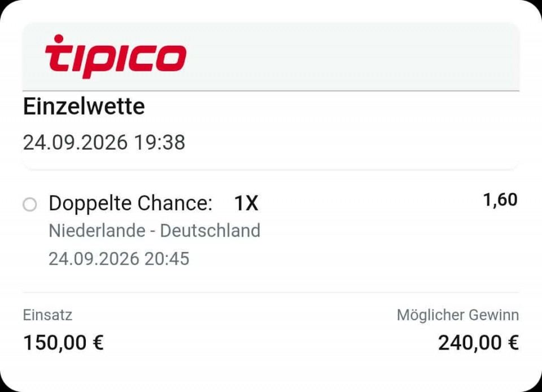The width and height of the screenshot is (542, 392).
Task: Click the euro sign beside the winnings
Action: 514,342
